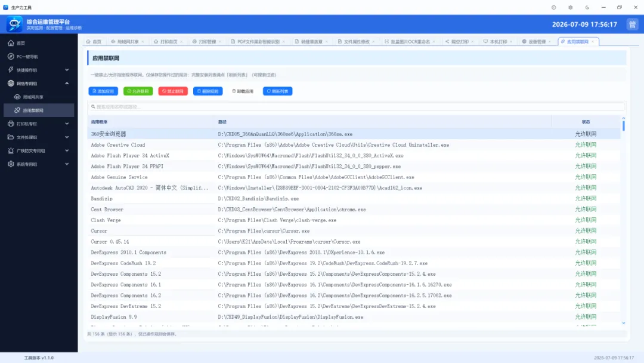Toggle dark mode moon icon in title bar
The width and height of the screenshot is (644, 363).
(x=587, y=7)
